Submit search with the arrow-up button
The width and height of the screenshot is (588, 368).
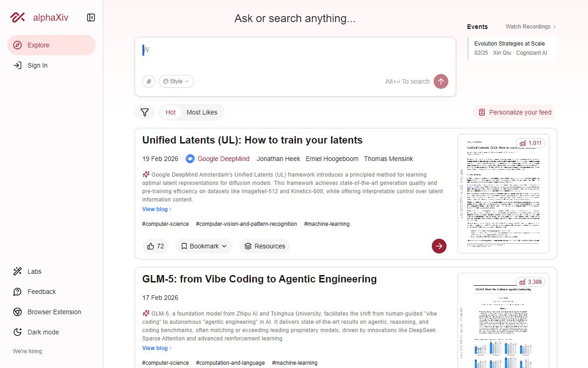click(441, 81)
